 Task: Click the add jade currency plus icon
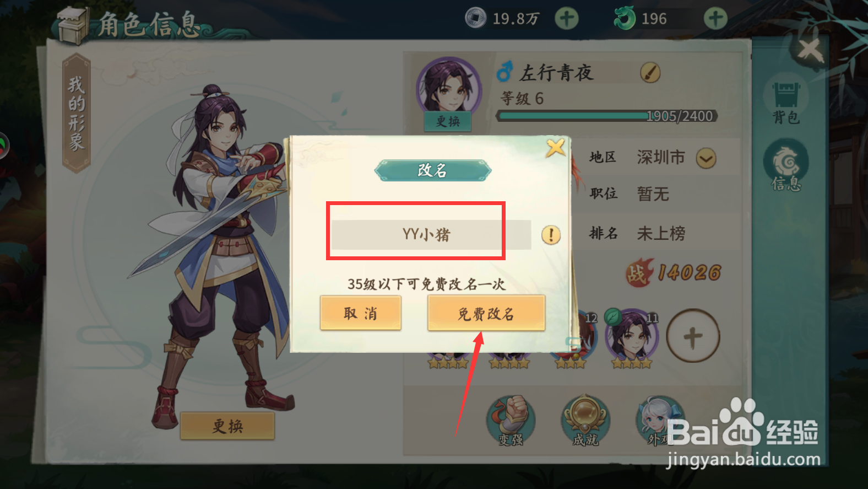tap(715, 18)
